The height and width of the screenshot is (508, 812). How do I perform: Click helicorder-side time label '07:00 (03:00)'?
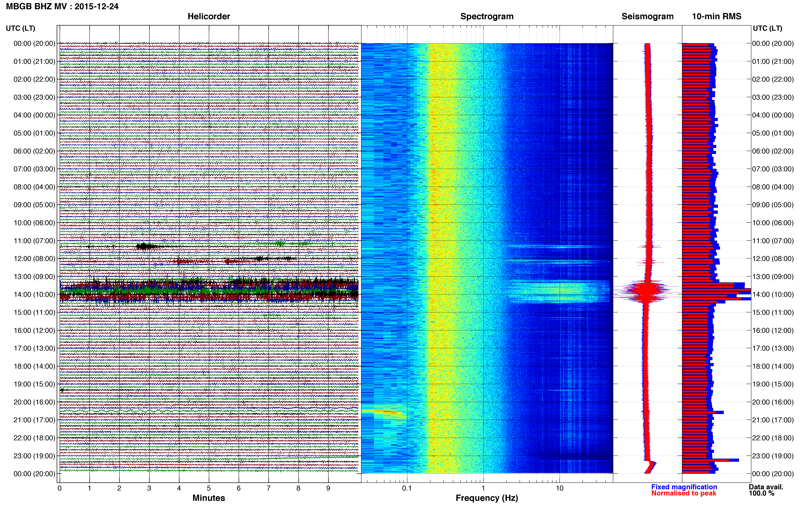point(34,169)
